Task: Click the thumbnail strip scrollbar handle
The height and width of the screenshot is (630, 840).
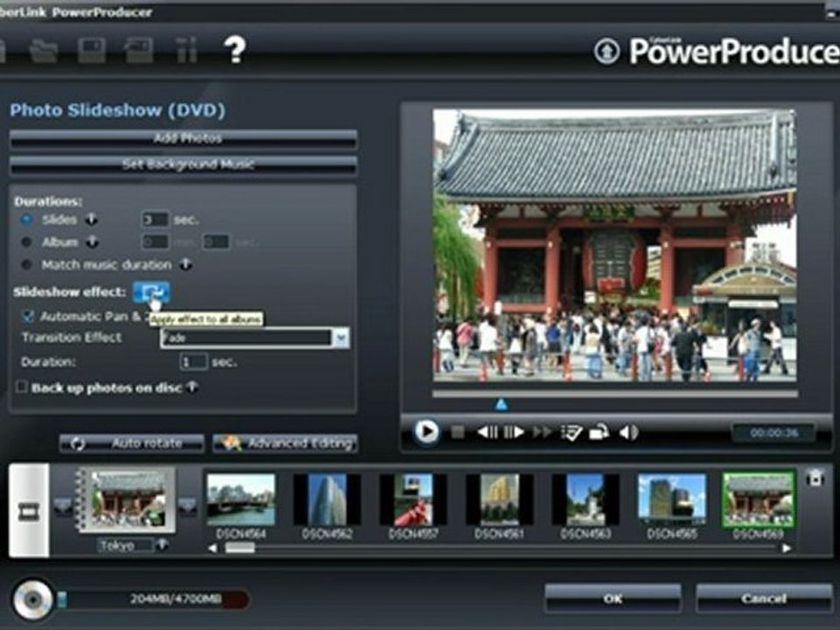Action: (240, 548)
